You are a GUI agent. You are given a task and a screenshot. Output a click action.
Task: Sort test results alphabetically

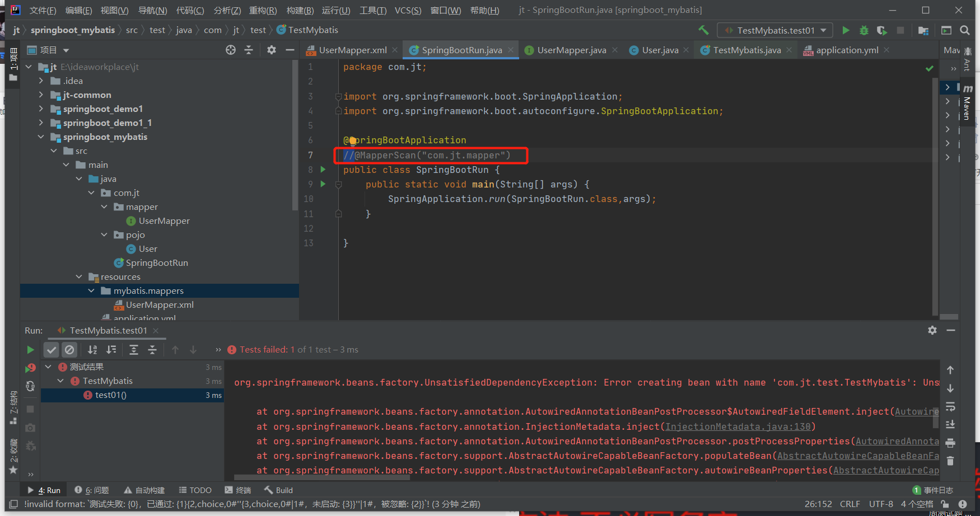(x=92, y=350)
